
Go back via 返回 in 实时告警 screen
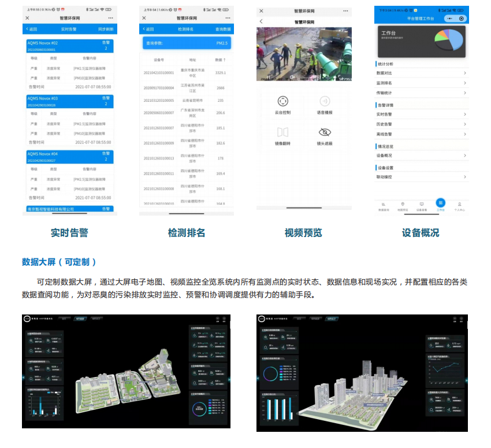(32, 29)
